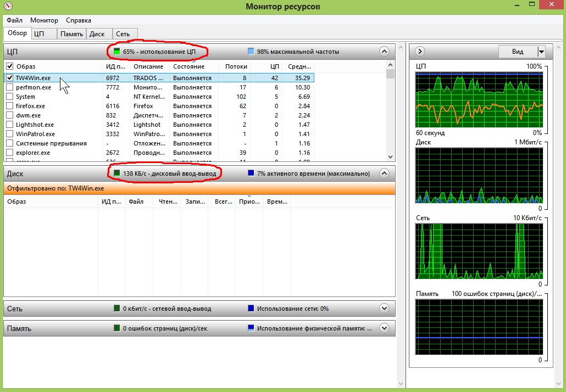Open the Файл menu
Image resolution: width=566 pixels, height=392 pixels.
click(14, 20)
